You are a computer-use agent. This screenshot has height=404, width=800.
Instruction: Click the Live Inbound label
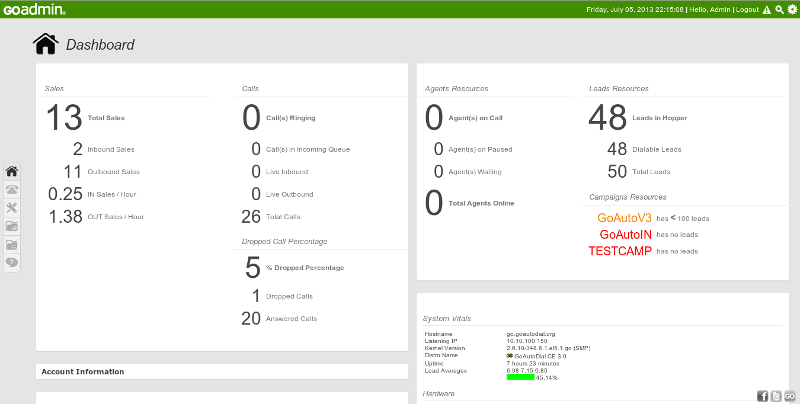[x=287, y=172]
